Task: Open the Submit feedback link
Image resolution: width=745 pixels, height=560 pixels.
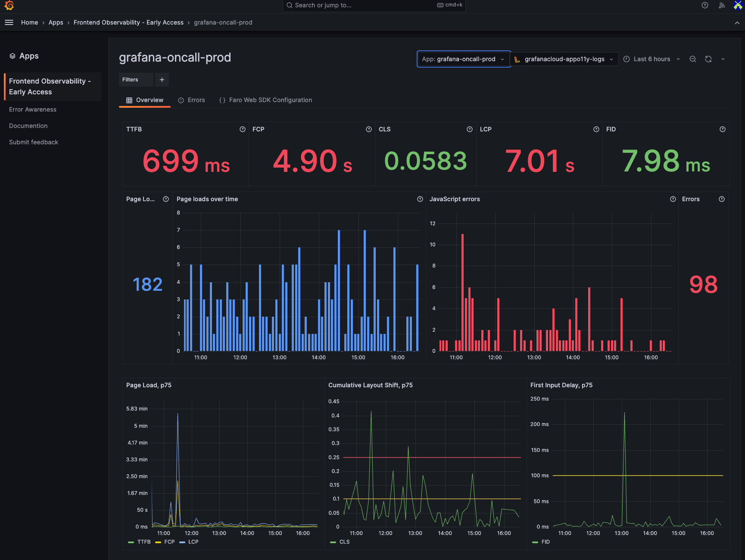Action: click(x=33, y=142)
